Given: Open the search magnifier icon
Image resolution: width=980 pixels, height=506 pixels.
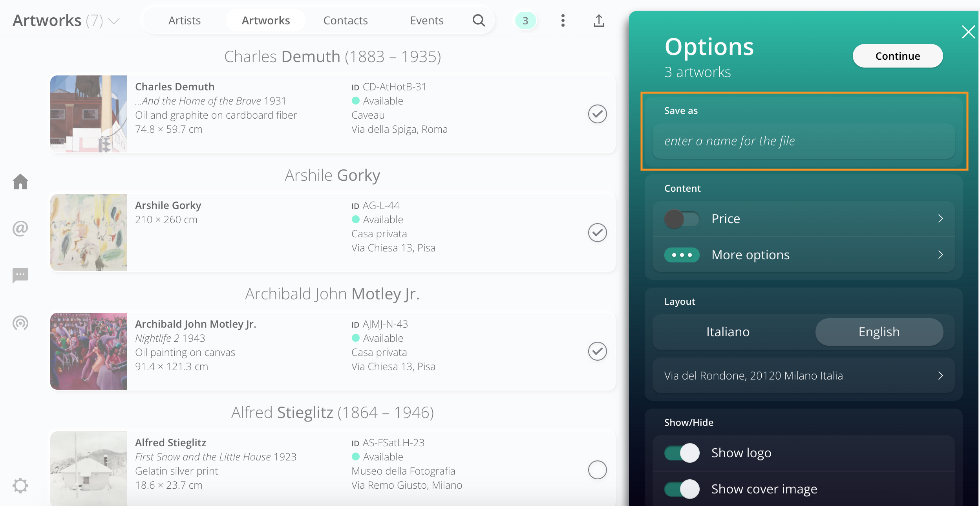Looking at the screenshot, I should [479, 20].
